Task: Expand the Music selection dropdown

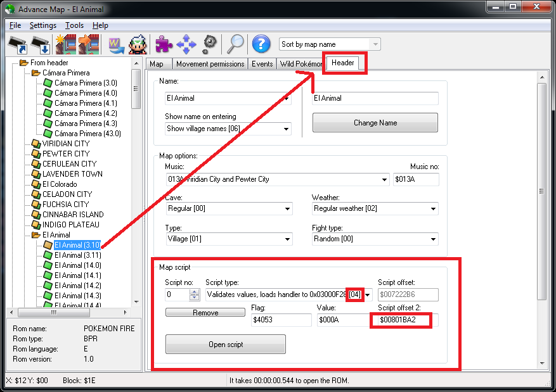Action: point(385,180)
